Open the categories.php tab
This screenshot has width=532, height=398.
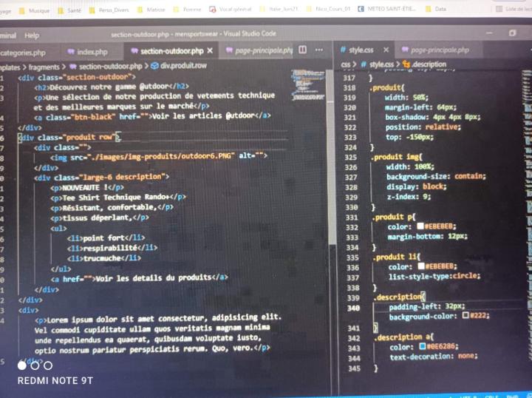[x=23, y=53]
